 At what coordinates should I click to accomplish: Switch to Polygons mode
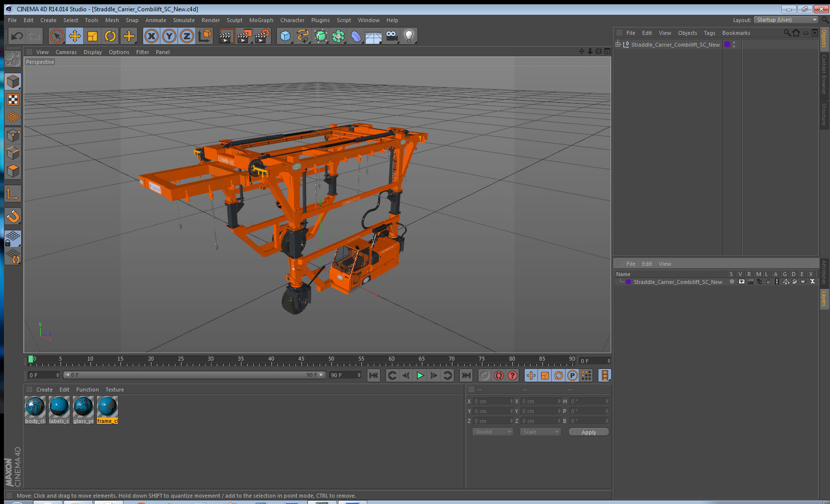click(x=13, y=171)
